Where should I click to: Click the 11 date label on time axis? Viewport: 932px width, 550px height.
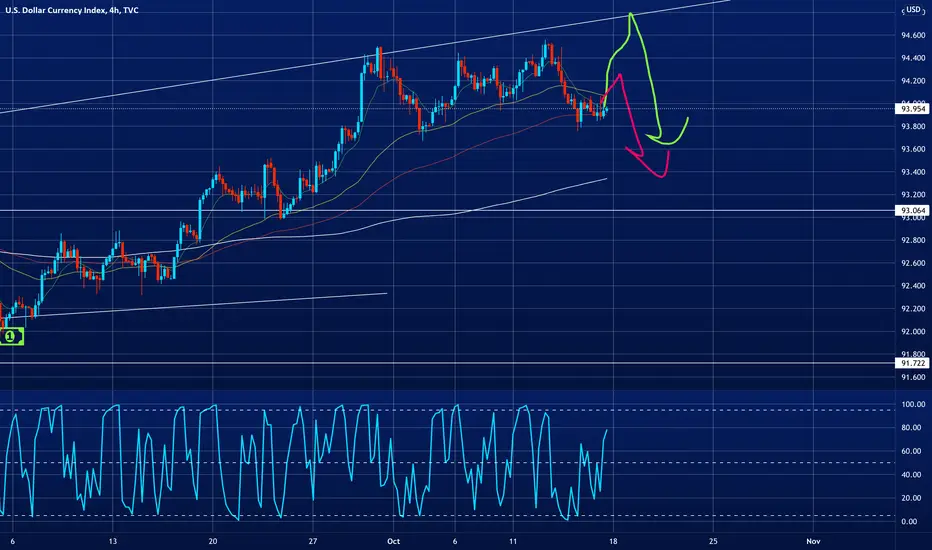click(513, 541)
